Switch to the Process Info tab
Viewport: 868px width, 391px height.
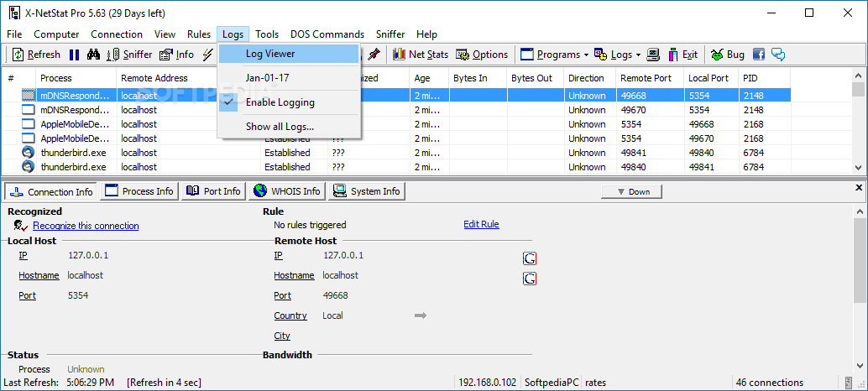pos(140,191)
